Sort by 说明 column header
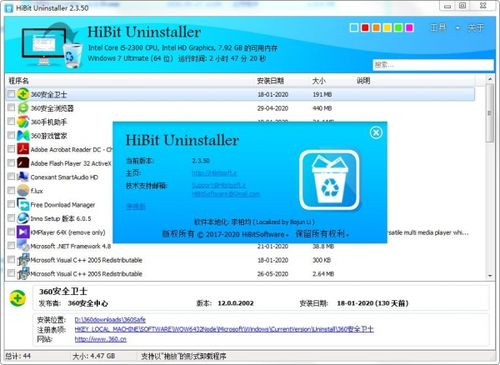 click(363, 81)
